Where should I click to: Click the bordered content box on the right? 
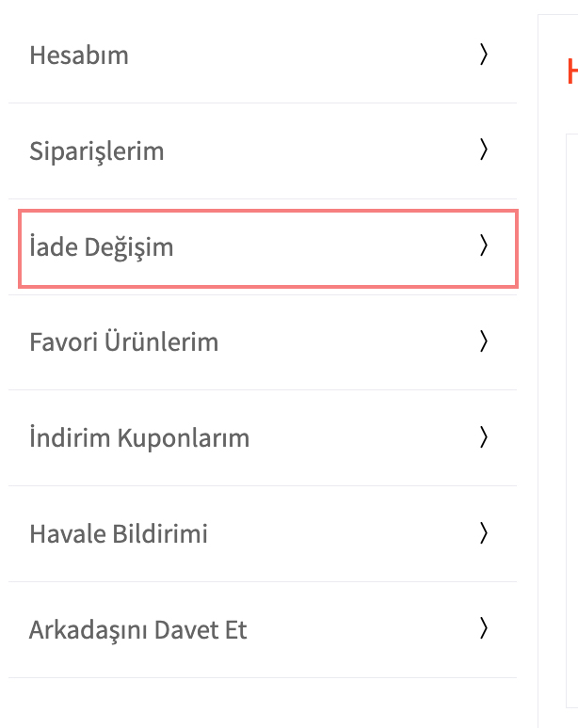click(x=570, y=423)
